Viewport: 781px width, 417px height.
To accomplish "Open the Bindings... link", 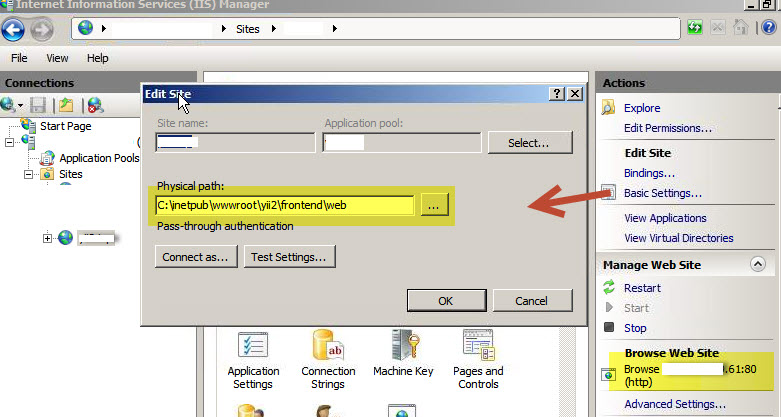I will [650, 173].
